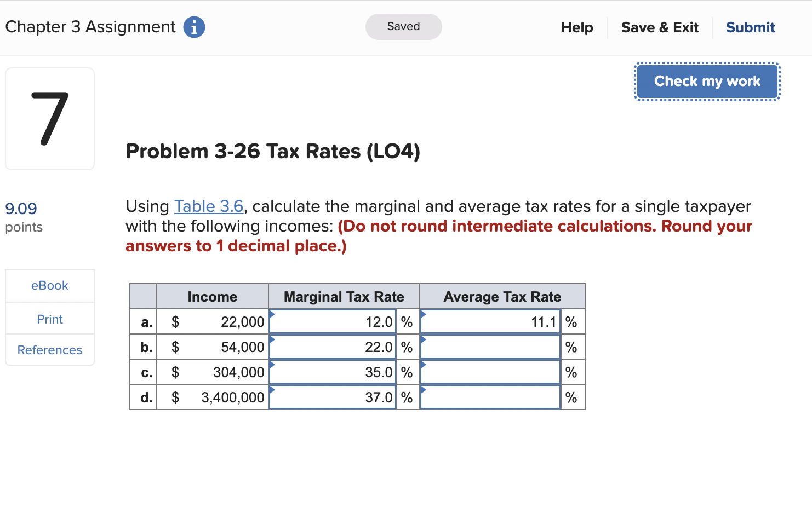This screenshot has height=513, width=812.
Task: Click Check my work
Action: pyautogui.click(x=707, y=81)
